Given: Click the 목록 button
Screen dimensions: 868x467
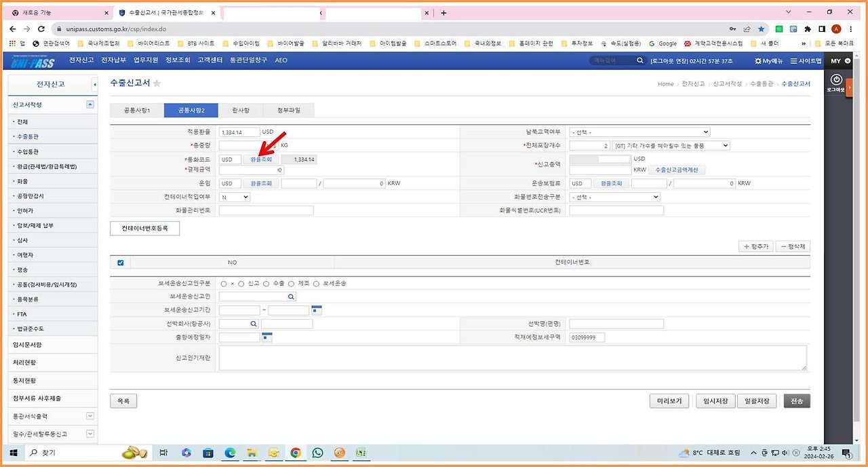Looking at the screenshot, I should pyautogui.click(x=123, y=401).
